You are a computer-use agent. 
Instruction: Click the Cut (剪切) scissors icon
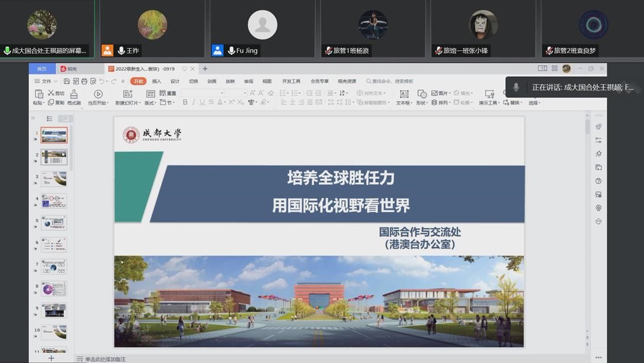coord(51,93)
